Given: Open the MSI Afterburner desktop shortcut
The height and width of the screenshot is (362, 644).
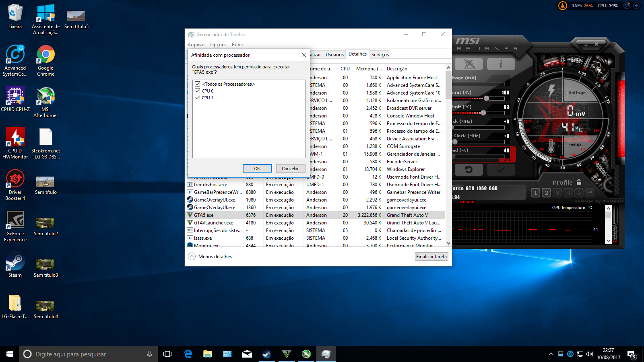Looking at the screenshot, I should click(46, 102).
